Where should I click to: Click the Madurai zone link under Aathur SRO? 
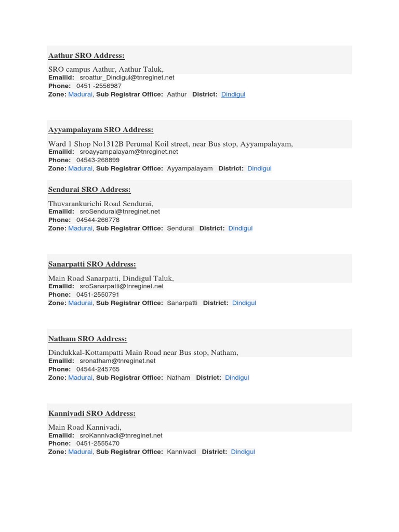(80, 95)
